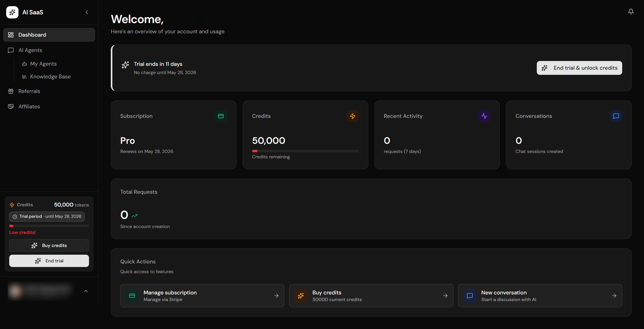Click the Credits remaining progress bar
The width and height of the screenshot is (644, 329).
point(305,151)
